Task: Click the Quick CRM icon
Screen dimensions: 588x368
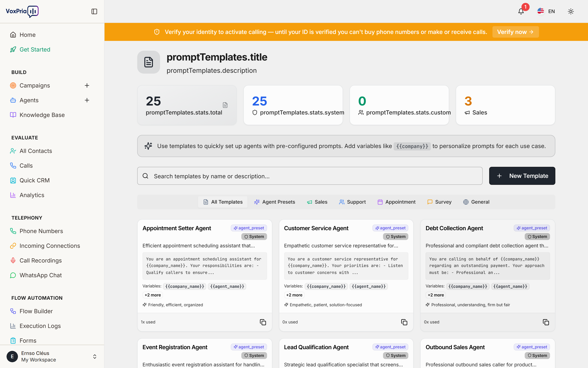Action: (x=13, y=180)
